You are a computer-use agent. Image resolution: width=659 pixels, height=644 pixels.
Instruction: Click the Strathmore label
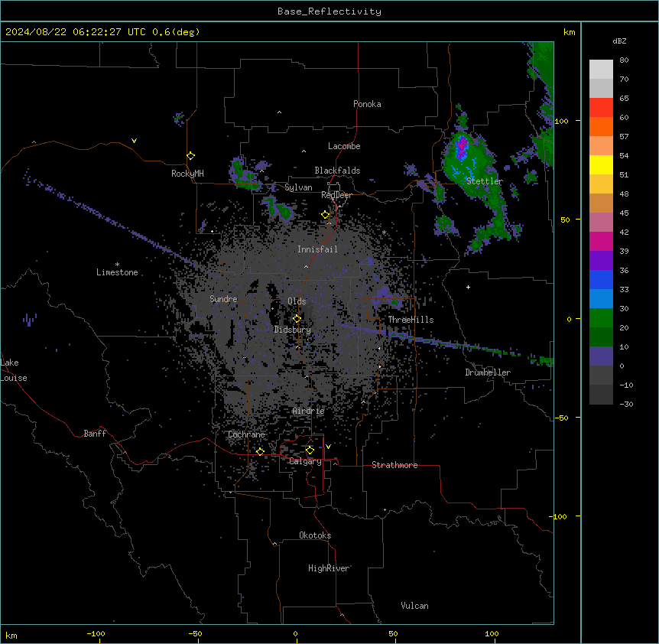[394, 465]
